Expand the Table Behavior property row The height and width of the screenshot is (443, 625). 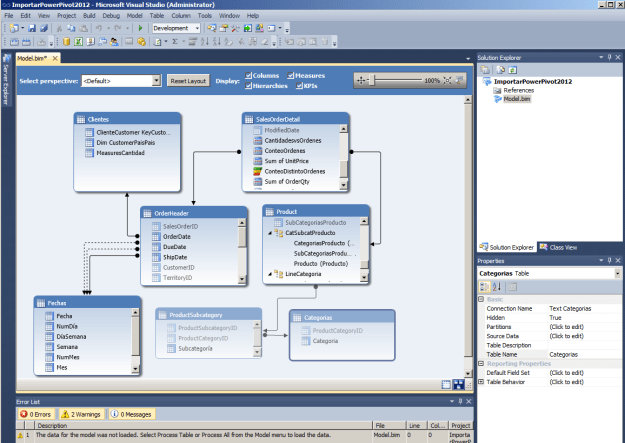[480, 382]
